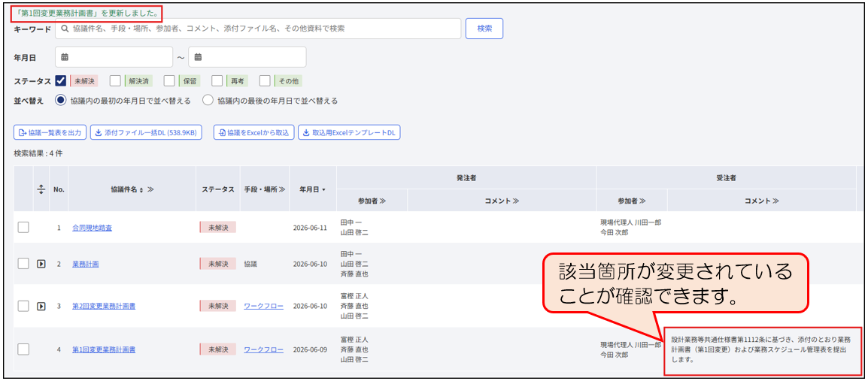Click date cell 2026-06-11
868x381 pixels.
pos(311,228)
